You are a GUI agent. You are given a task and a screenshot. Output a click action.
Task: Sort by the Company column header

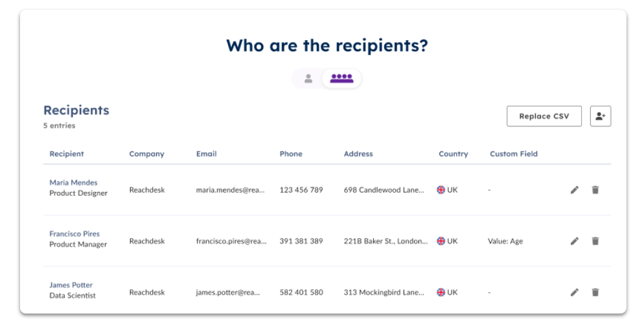click(x=146, y=154)
